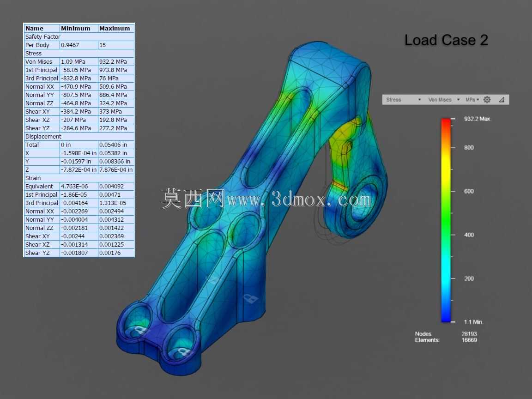Open the legend options gear icon
The height and width of the screenshot is (399, 532).
point(487,99)
